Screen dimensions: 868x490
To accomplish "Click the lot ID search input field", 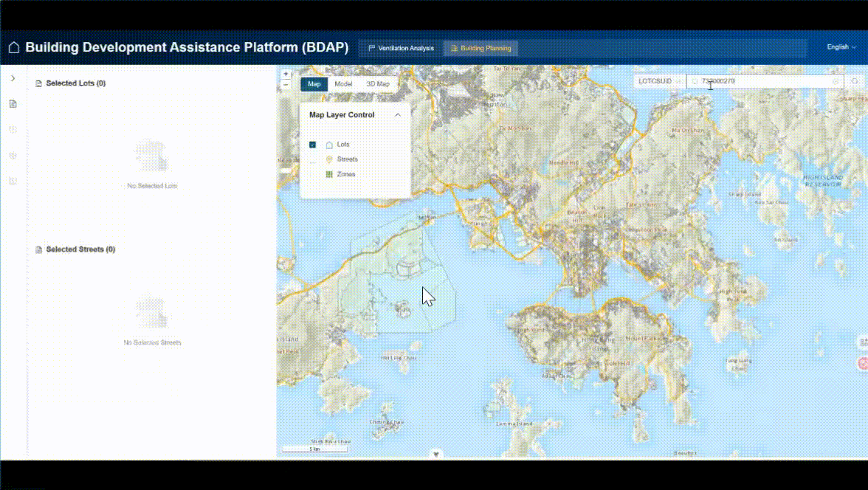I will coord(760,81).
